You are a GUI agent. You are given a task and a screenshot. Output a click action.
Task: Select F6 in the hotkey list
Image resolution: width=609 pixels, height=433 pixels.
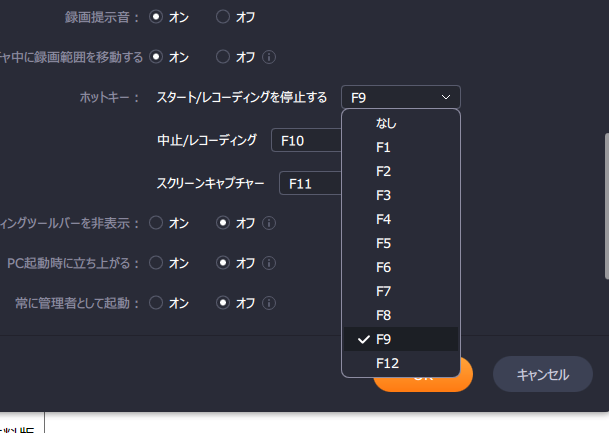click(401, 268)
